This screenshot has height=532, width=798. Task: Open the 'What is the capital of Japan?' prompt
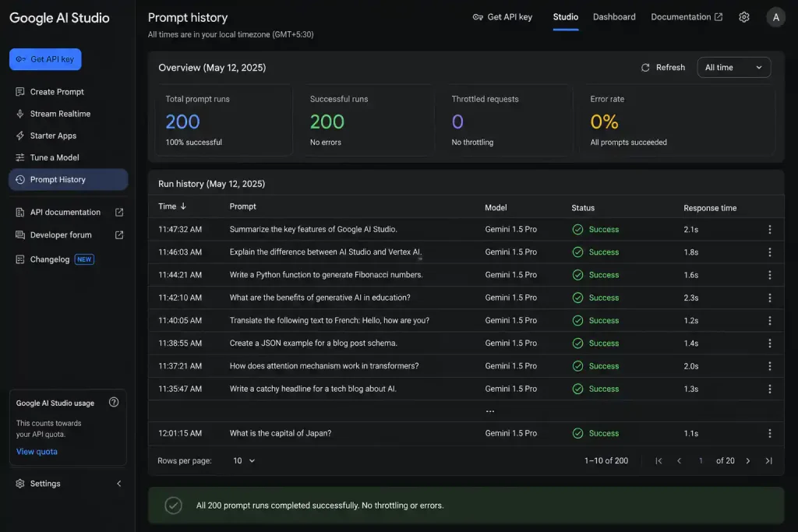pyautogui.click(x=280, y=433)
